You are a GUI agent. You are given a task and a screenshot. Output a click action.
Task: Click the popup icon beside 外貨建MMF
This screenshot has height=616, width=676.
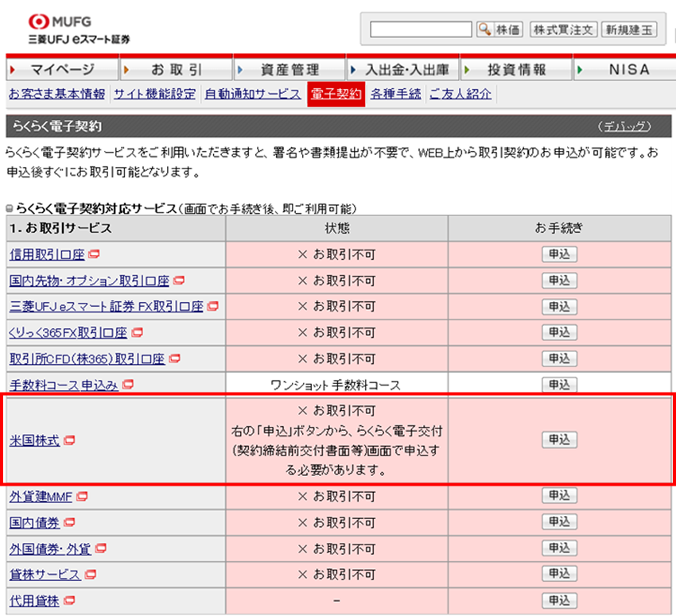point(82,497)
